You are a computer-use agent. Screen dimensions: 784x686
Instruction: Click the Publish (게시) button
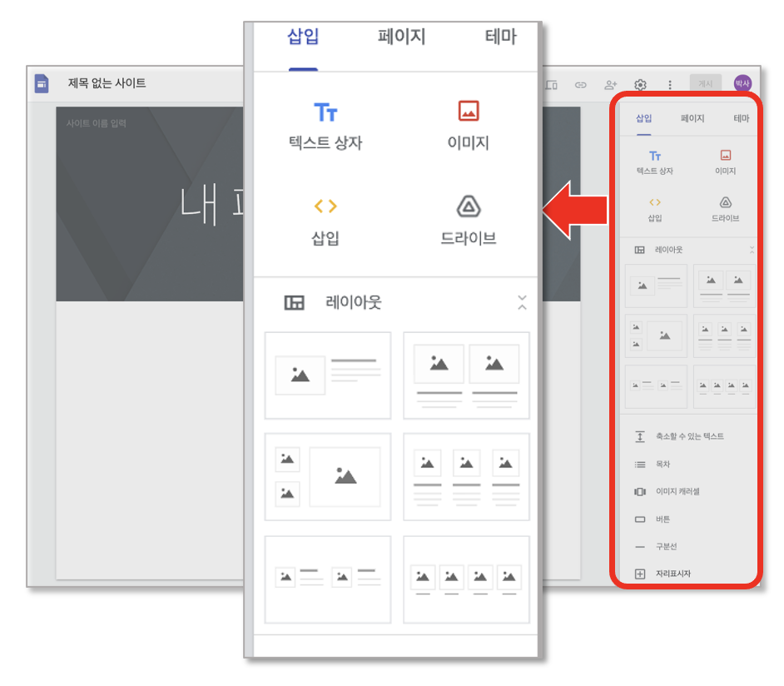[706, 84]
